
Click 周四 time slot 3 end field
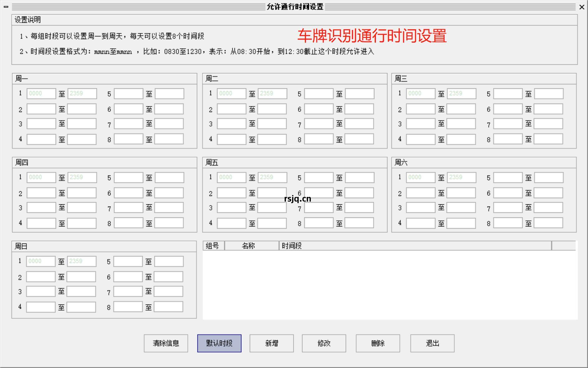[x=82, y=207]
